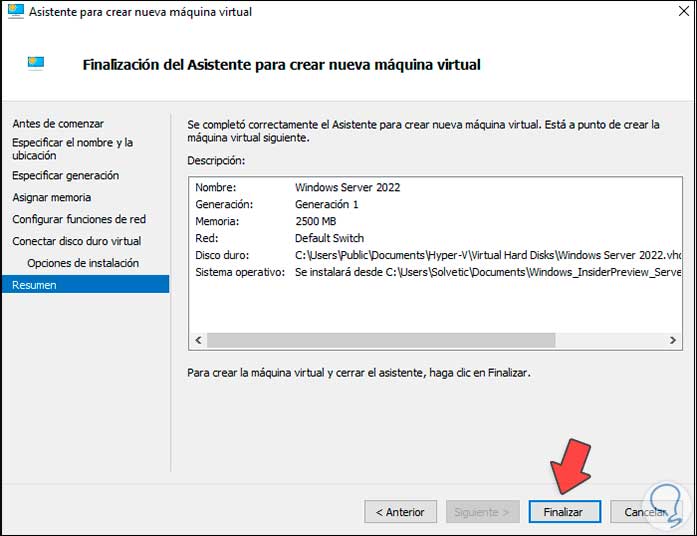Image resolution: width=697 pixels, height=536 pixels.
Task: Click the wizard header icon
Action: tap(36, 64)
